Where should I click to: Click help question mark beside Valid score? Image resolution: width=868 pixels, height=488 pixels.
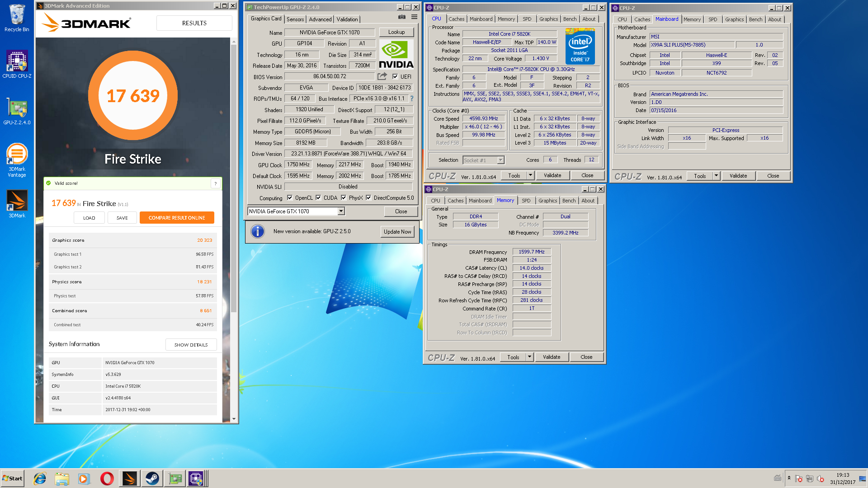[216, 183]
